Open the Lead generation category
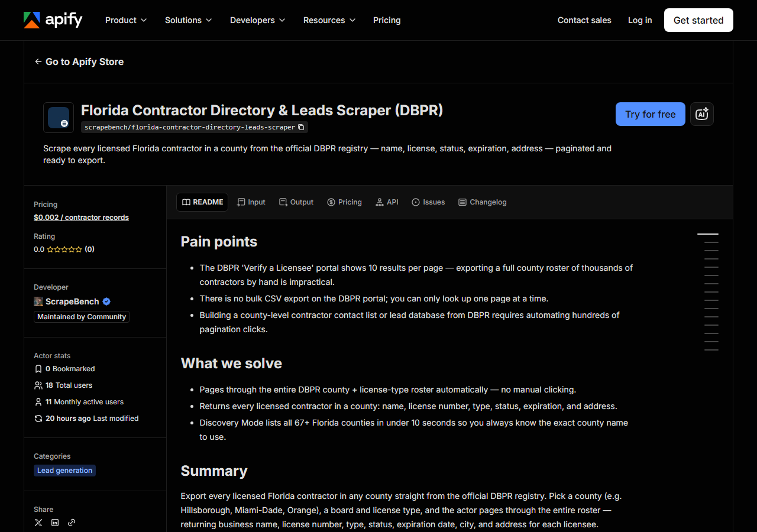The height and width of the screenshot is (532, 757). [64, 471]
